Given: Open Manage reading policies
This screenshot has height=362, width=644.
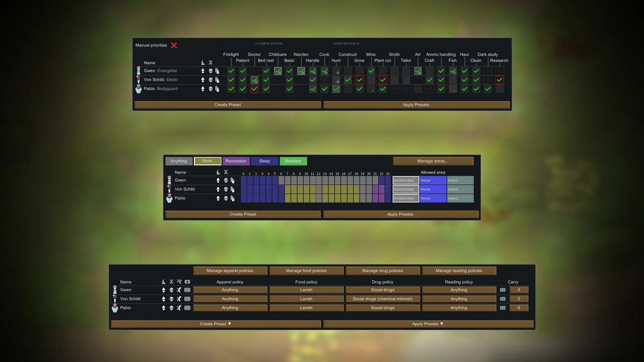Looking at the screenshot, I should click(x=459, y=271).
